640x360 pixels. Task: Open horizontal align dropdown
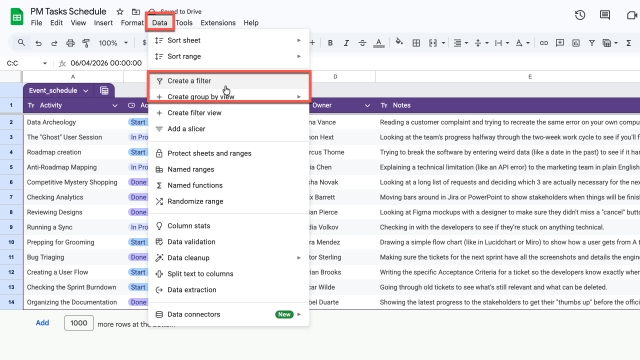click(x=461, y=43)
